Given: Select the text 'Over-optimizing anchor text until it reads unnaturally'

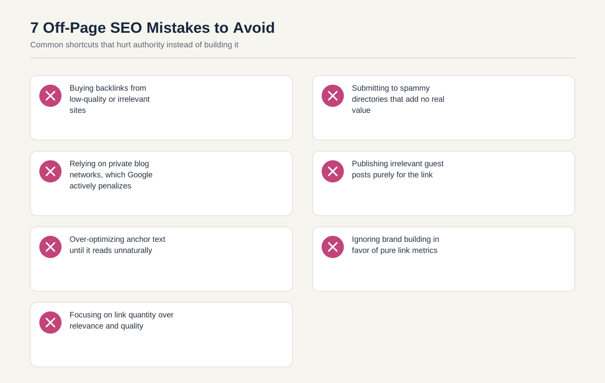Looking at the screenshot, I should pyautogui.click(x=117, y=245).
